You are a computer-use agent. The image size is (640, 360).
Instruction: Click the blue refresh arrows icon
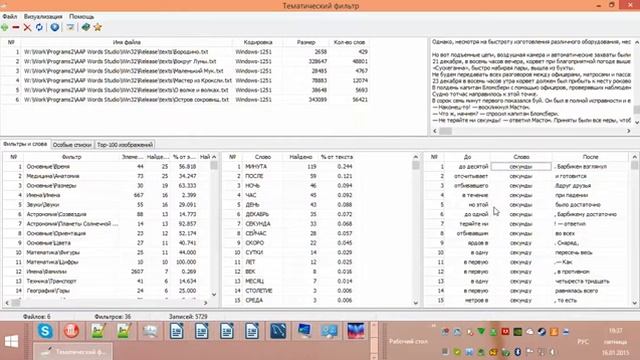[x=39, y=27]
